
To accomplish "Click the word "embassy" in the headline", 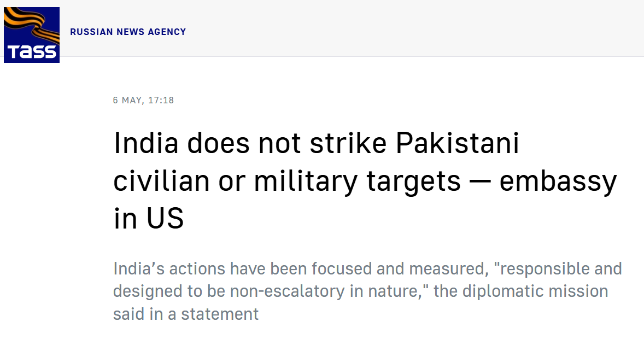I will [x=558, y=181].
